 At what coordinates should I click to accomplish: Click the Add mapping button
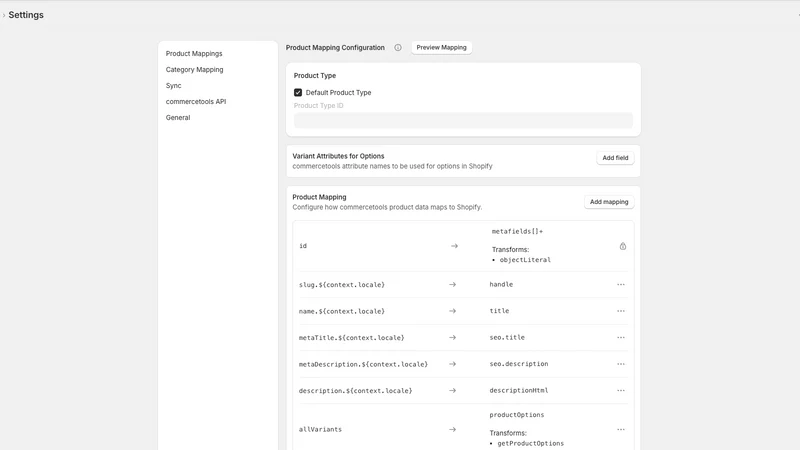(609, 202)
